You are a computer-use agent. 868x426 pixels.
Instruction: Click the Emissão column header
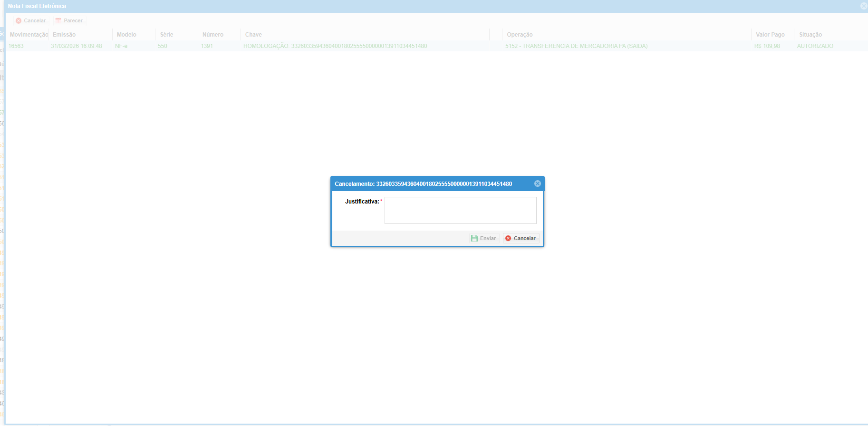[64, 35]
